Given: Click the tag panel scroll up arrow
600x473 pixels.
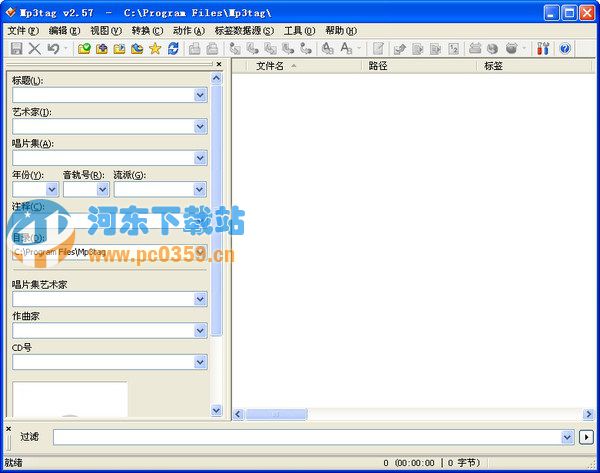Looking at the screenshot, I should coord(216,78).
